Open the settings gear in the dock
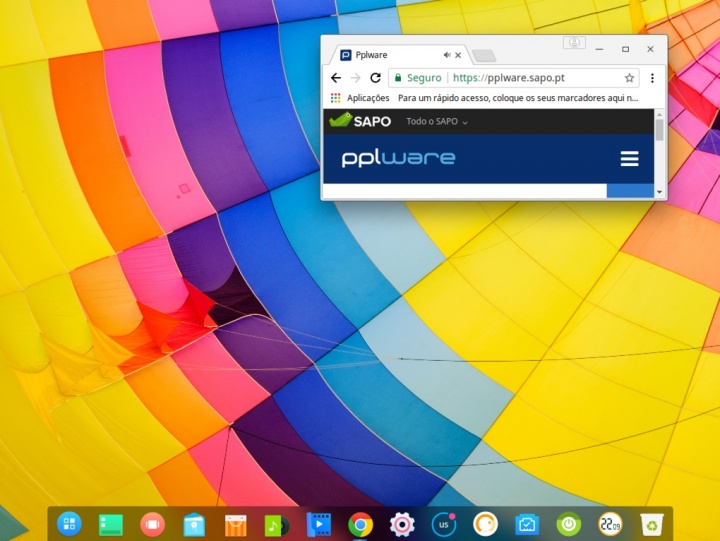720x541 pixels. pos(402,523)
